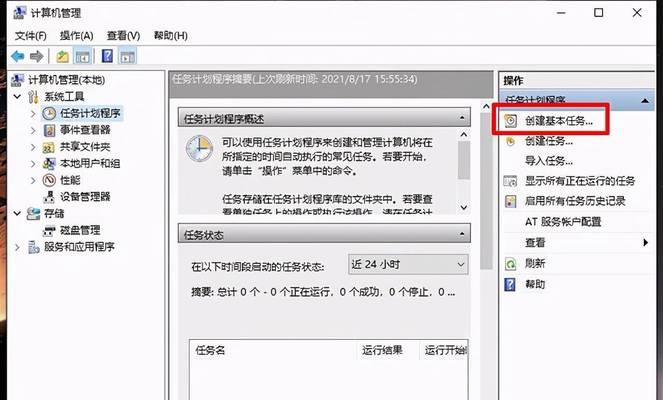Click 显示所有正在运行的任务 action
663x400 pixels.
[x=580, y=181]
